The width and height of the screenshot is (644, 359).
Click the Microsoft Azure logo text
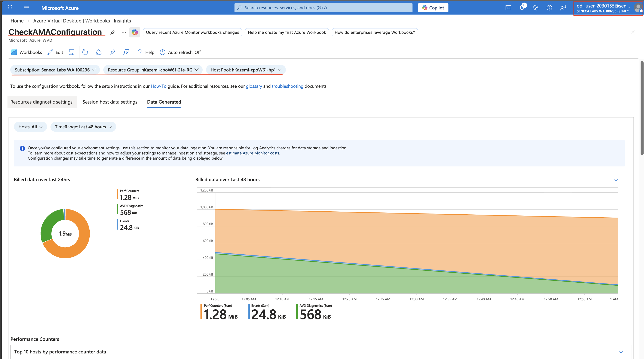click(x=60, y=8)
